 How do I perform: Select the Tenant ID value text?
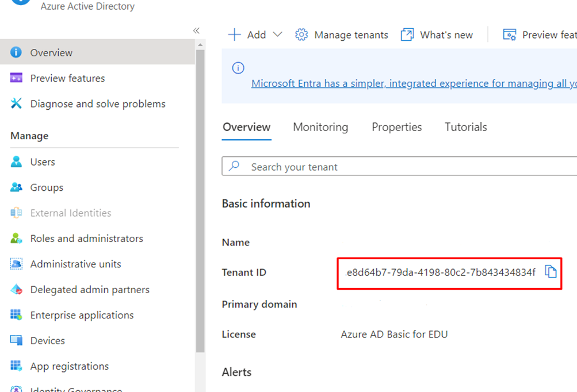pos(441,272)
